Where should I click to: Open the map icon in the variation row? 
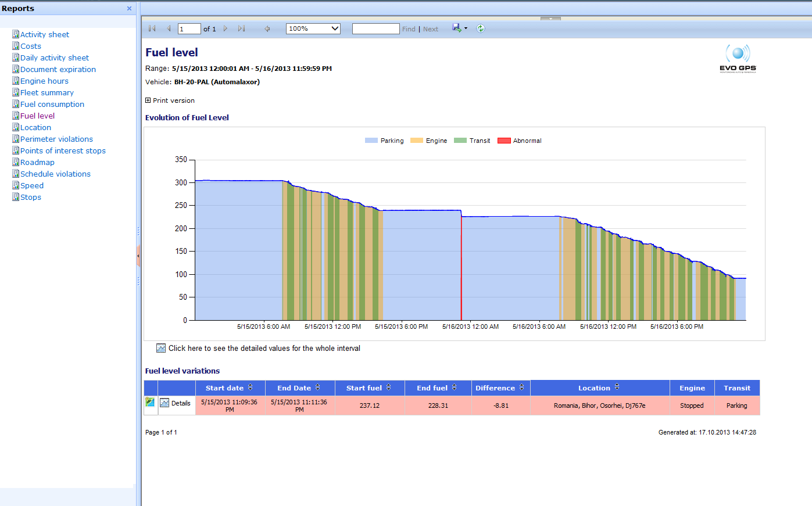(150, 402)
